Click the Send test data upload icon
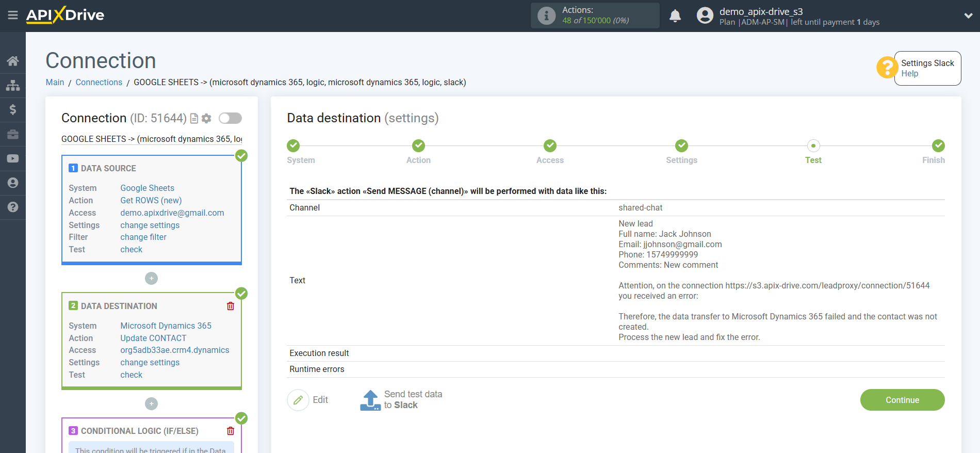 [x=370, y=400]
